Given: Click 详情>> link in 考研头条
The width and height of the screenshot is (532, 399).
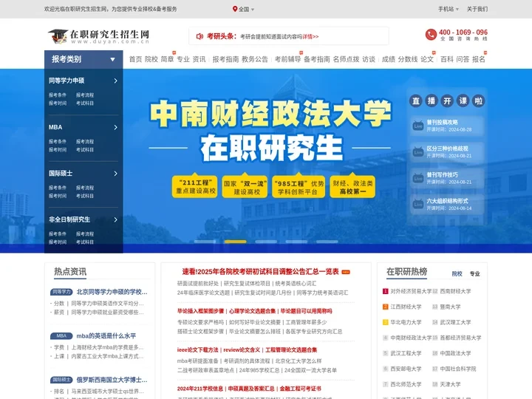Looking at the screenshot, I should click(x=310, y=37).
